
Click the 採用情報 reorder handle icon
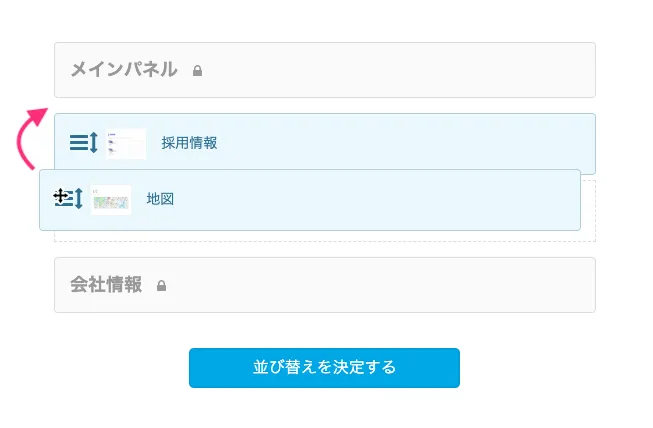click(84, 143)
